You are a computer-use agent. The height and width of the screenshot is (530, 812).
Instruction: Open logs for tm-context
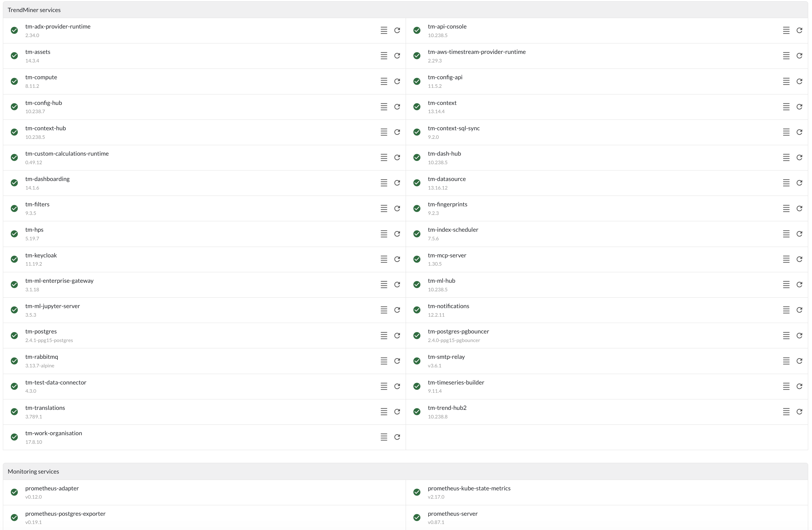pos(786,107)
